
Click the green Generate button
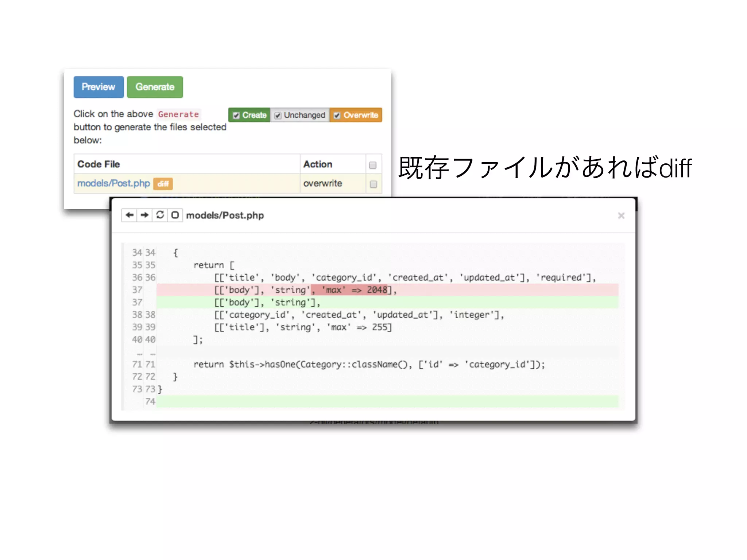pos(155,87)
